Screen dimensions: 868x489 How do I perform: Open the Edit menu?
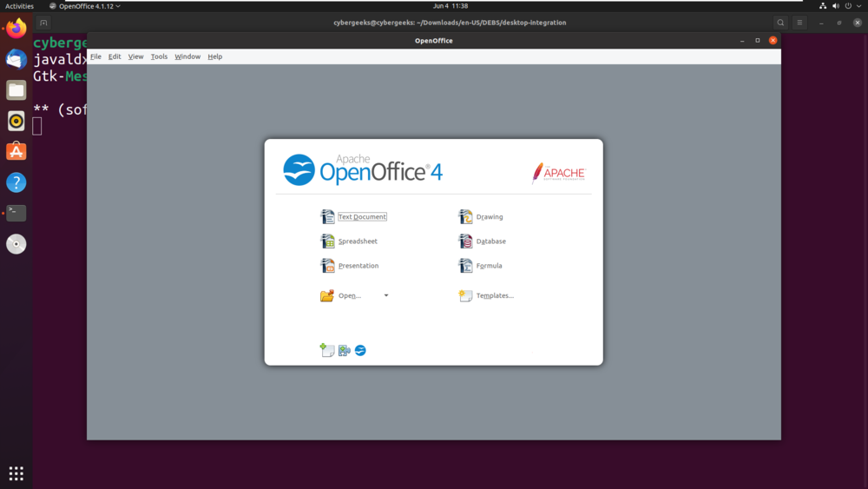coord(115,56)
